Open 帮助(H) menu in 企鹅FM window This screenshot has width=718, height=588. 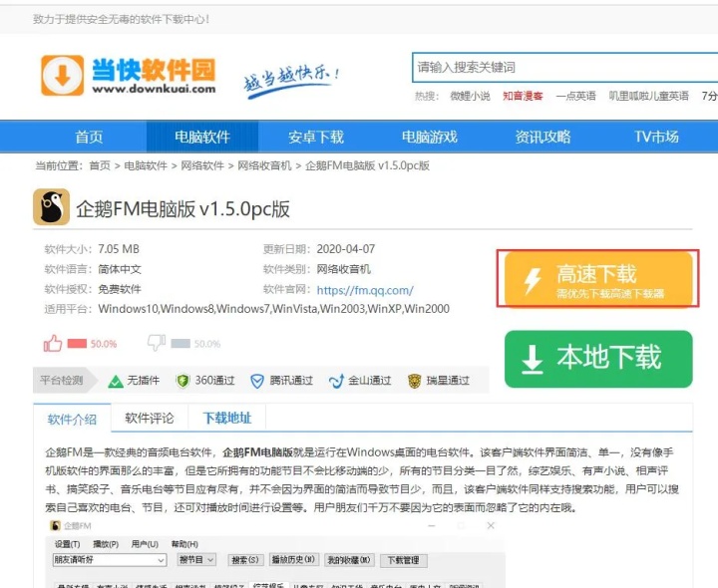[184, 544]
